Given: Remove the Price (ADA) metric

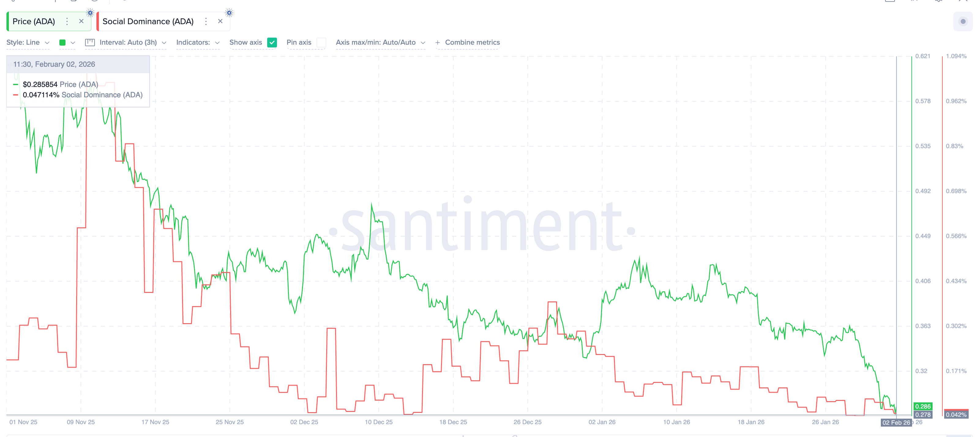Looking at the screenshot, I should click(x=81, y=21).
